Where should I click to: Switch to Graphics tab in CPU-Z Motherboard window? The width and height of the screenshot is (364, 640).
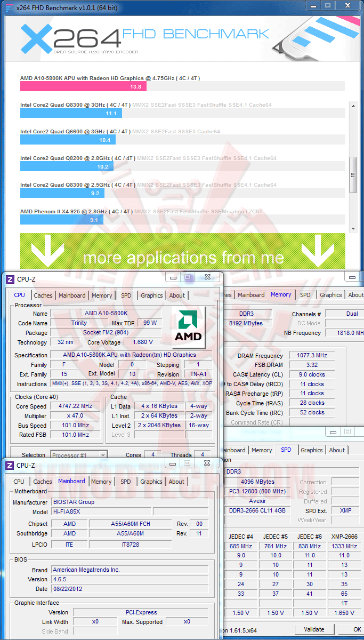151,482
